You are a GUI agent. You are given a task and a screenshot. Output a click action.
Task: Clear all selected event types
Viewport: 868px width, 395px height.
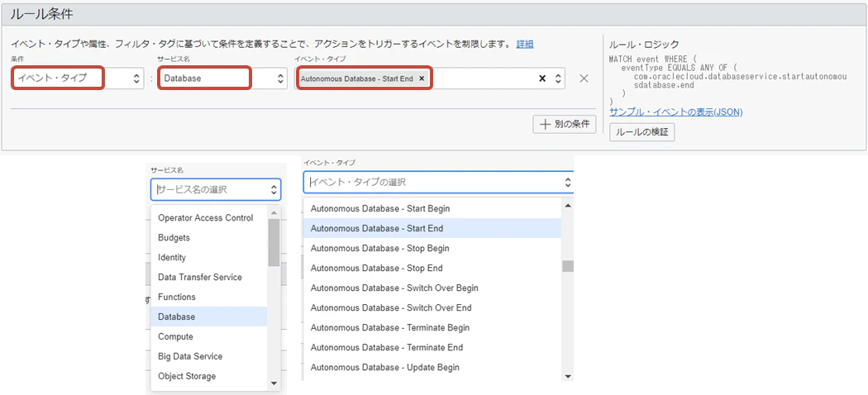click(542, 79)
